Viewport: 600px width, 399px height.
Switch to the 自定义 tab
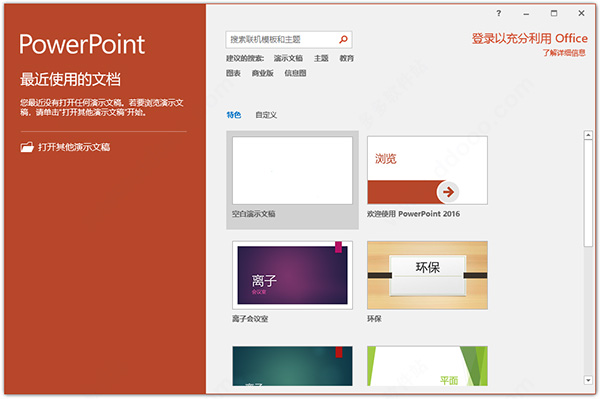[266, 115]
